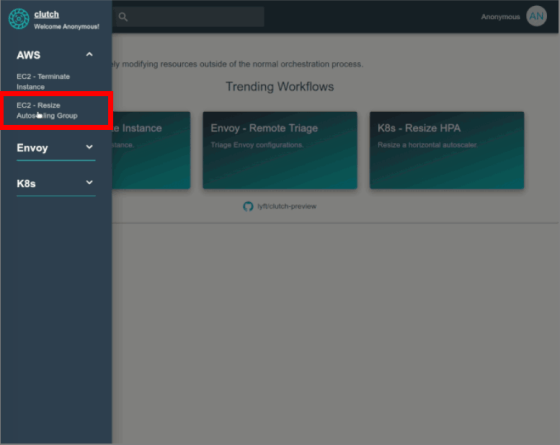Open the lyft/clutch-preview link

(x=287, y=206)
